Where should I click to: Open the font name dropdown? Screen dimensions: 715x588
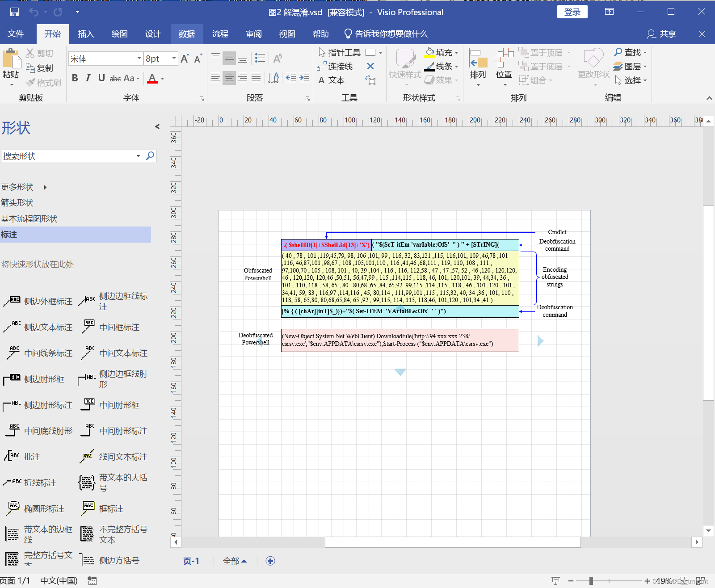tap(139, 59)
